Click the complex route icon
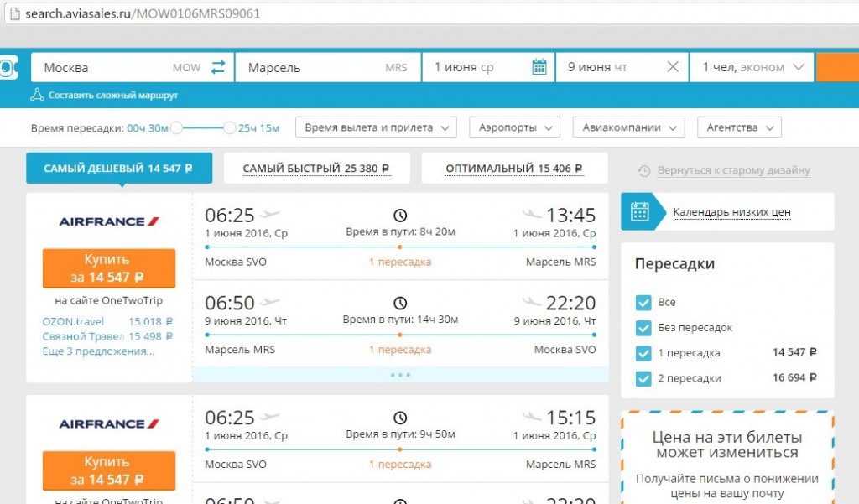 click(x=37, y=95)
